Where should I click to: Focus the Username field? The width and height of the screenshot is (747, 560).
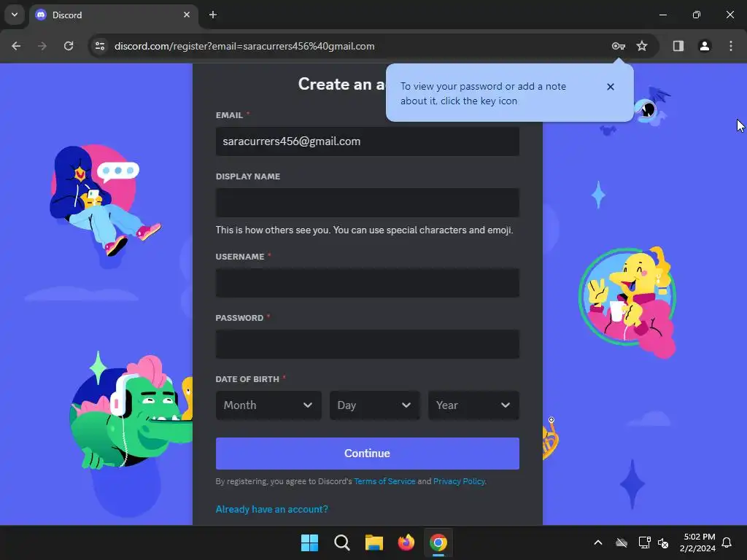(x=368, y=283)
